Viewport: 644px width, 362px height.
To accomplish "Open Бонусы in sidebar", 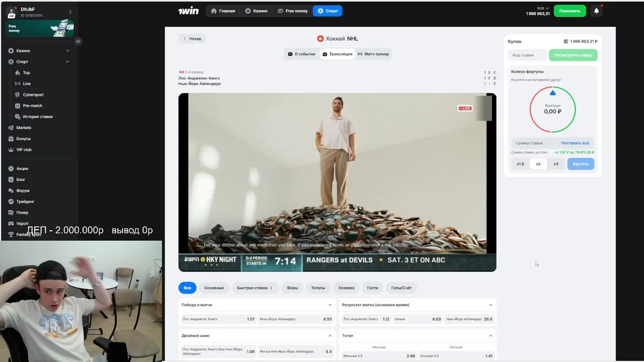I will click(x=23, y=139).
